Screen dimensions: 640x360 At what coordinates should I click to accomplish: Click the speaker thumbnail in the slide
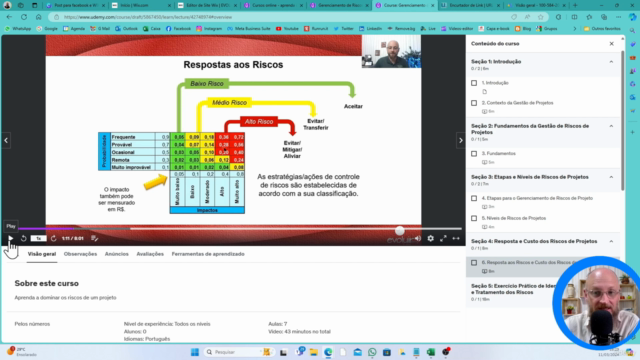[x=391, y=51]
